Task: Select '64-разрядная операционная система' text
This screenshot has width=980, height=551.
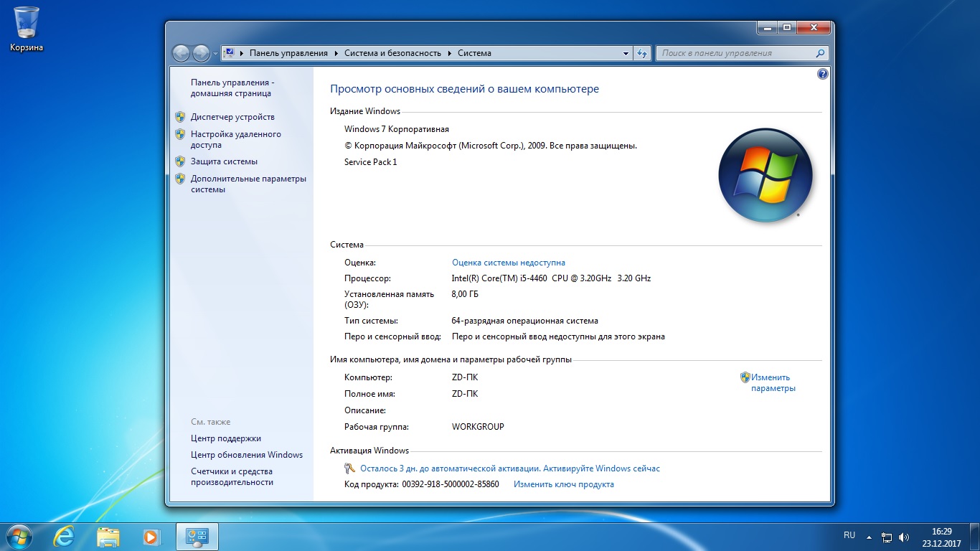Action: click(525, 321)
